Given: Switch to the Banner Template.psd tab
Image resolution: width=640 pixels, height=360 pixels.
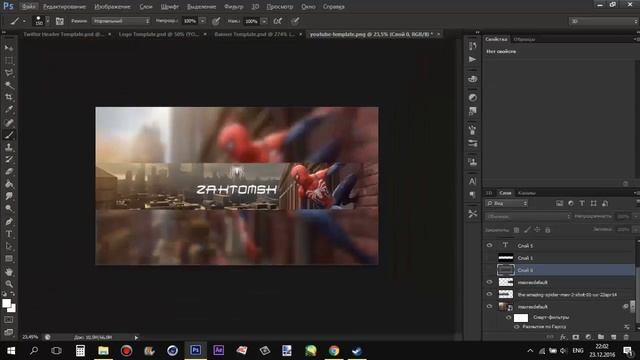Looking at the screenshot, I should (255, 34).
